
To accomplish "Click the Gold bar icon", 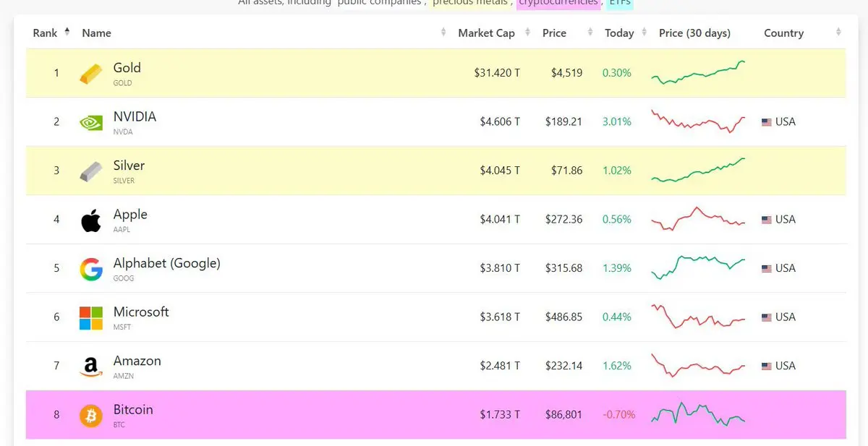I will [91, 74].
